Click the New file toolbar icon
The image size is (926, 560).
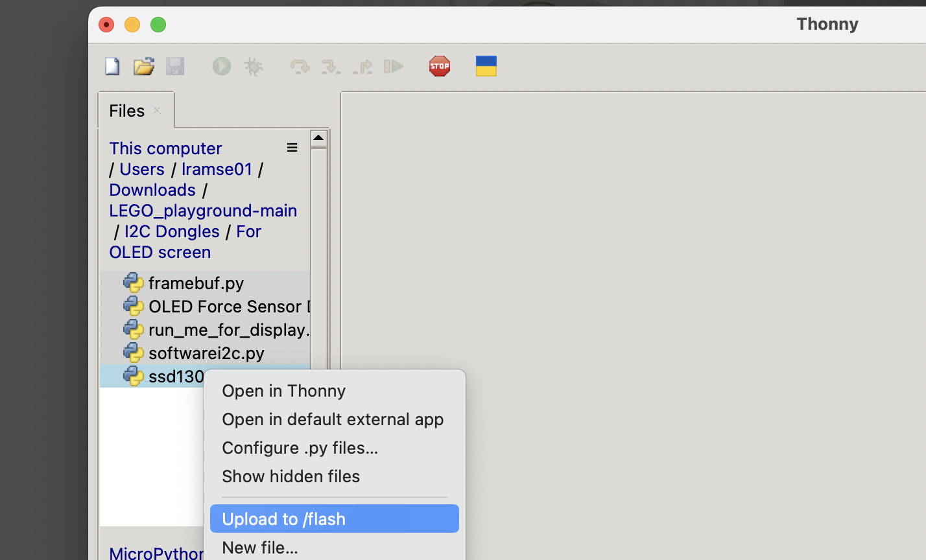112,66
